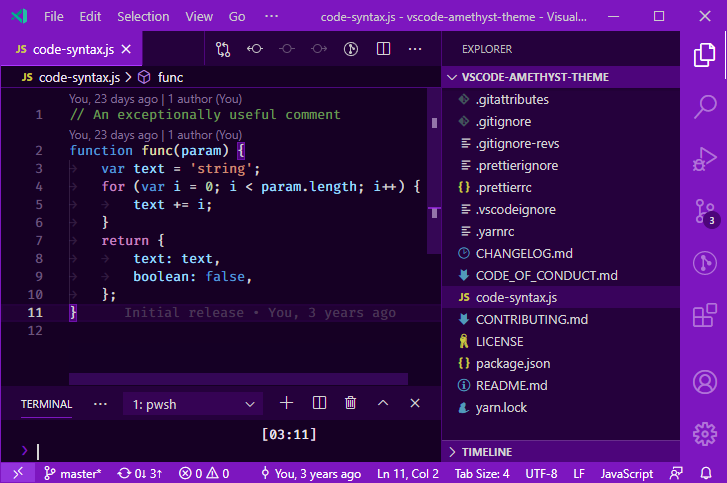Open the Accounts menu icon
This screenshot has height=483, width=727.
coord(705,382)
